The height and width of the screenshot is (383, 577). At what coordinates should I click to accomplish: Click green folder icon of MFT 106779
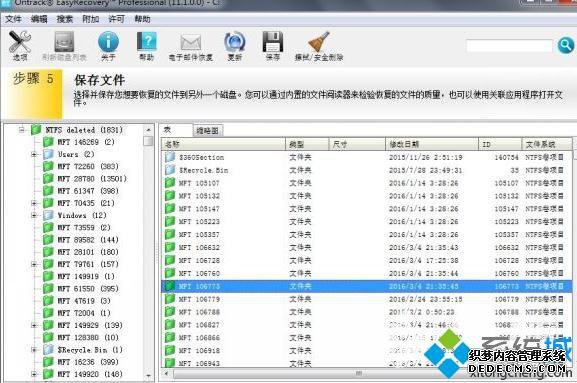(170, 299)
